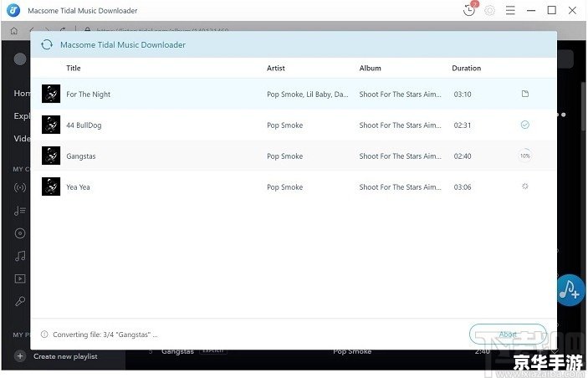588x378 pixels.
Task: Select the For The Night title
Action: [x=89, y=94]
